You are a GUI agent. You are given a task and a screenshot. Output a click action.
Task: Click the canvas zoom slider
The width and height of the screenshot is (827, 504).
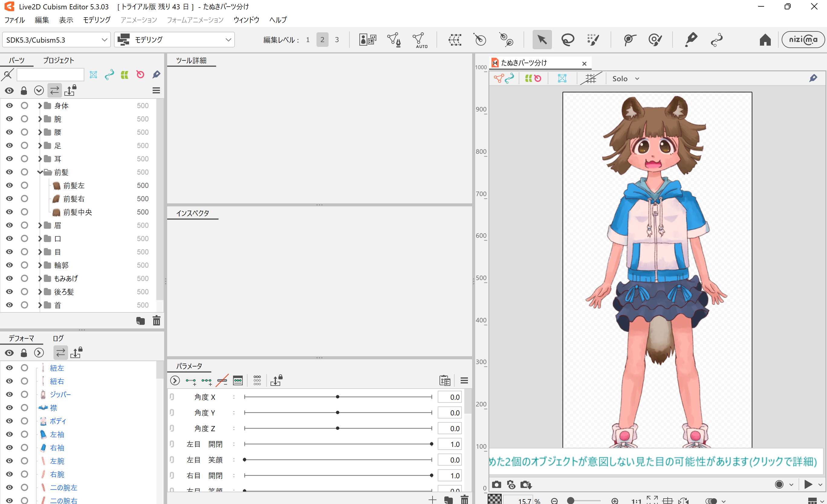pos(584,501)
